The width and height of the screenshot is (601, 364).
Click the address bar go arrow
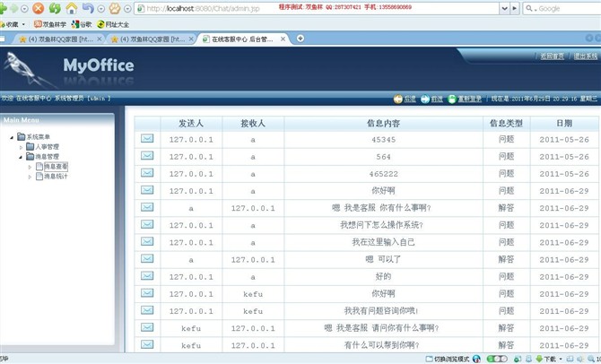[x=514, y=8]
